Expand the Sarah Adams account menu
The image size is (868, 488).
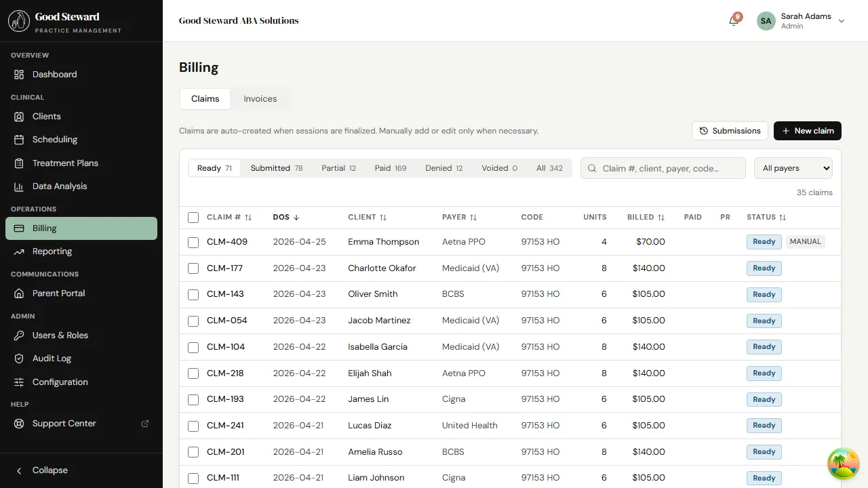click(802, 21)
